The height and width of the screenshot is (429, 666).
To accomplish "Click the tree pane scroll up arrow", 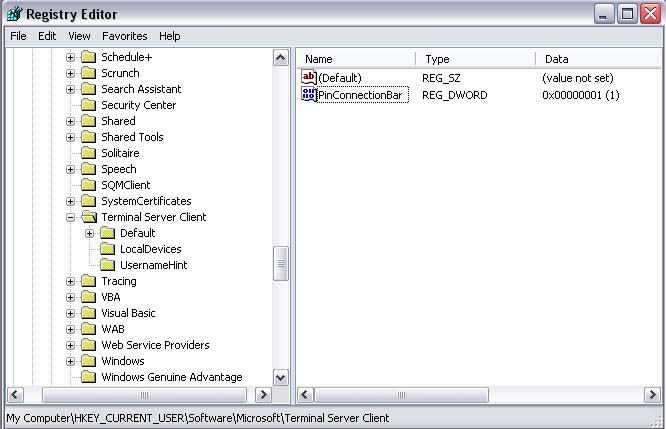I will point(281,57).
